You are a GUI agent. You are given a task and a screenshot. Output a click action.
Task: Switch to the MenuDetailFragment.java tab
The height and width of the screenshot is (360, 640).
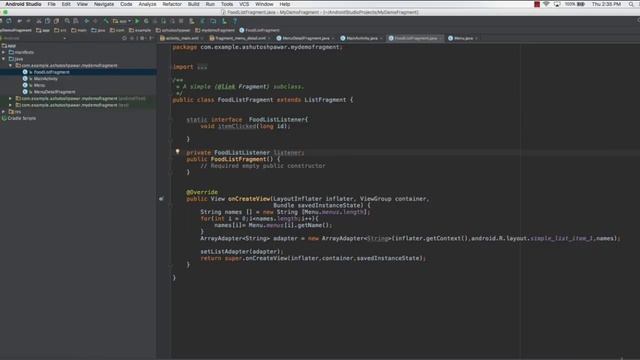(x=305, y=38)
